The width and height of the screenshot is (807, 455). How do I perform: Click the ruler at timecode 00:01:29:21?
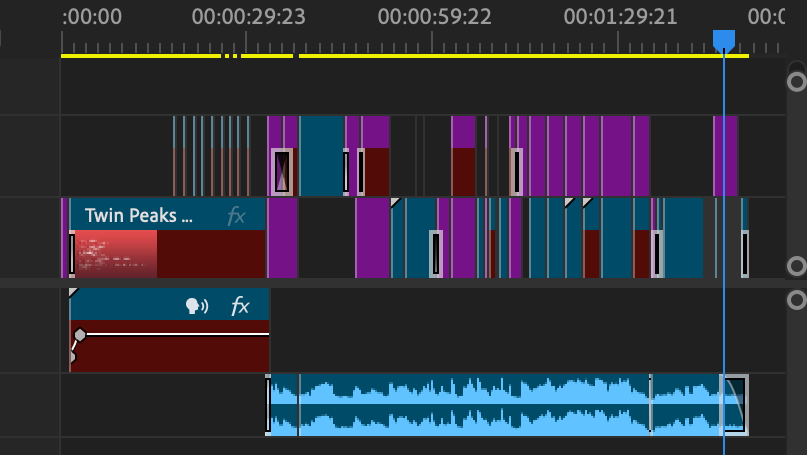[620, 16]
